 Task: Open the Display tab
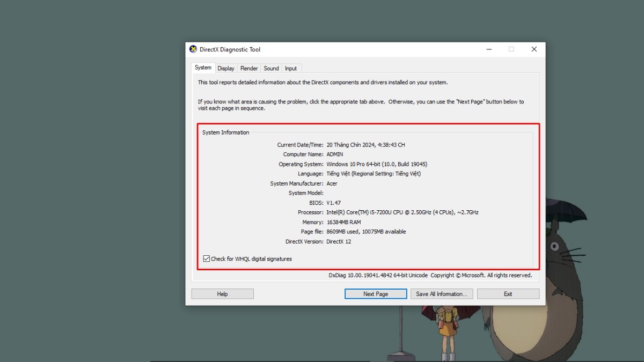(x=226, y=68)
